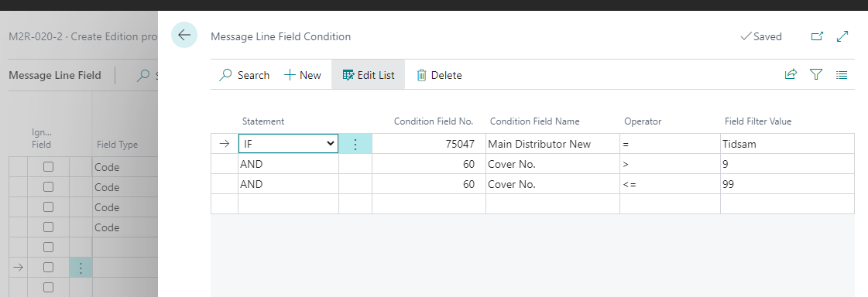Toggle the checkbox in the row below the Code rows

pos(48,247)
